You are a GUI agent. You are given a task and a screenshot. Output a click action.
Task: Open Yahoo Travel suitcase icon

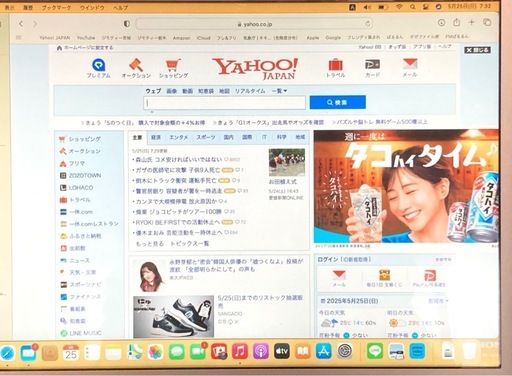click(335, 65)
